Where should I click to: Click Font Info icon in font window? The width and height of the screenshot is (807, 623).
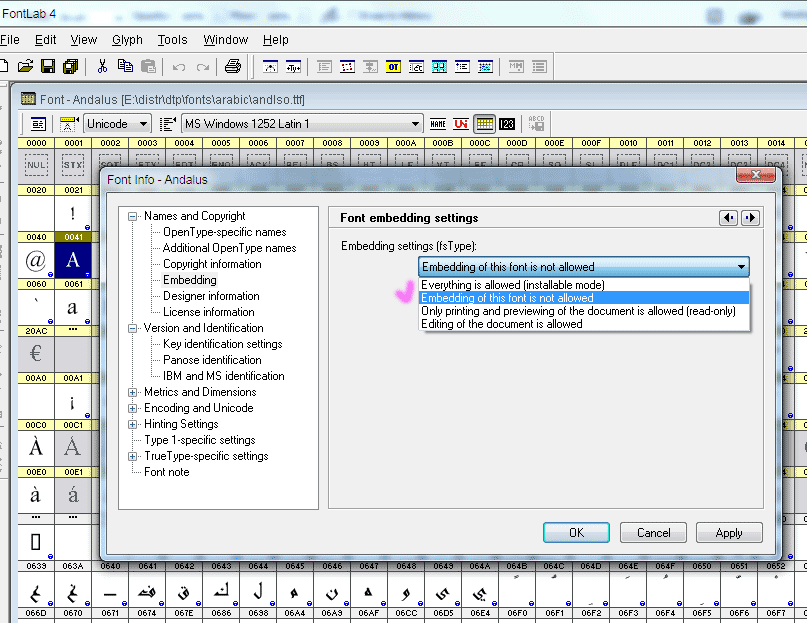pyautogui.click(x=38, y=124)
